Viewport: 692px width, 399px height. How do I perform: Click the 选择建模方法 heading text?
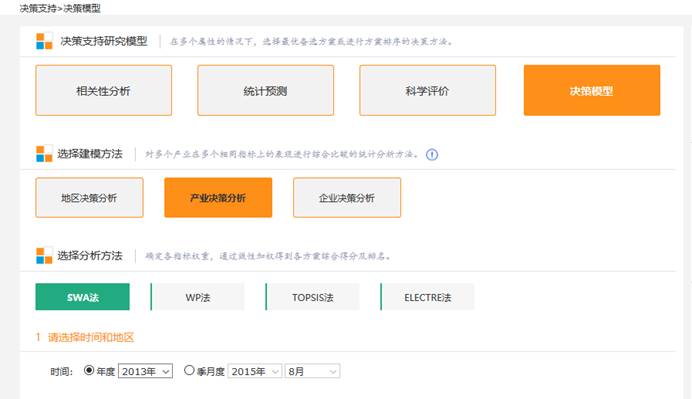[x=90, y=154]
